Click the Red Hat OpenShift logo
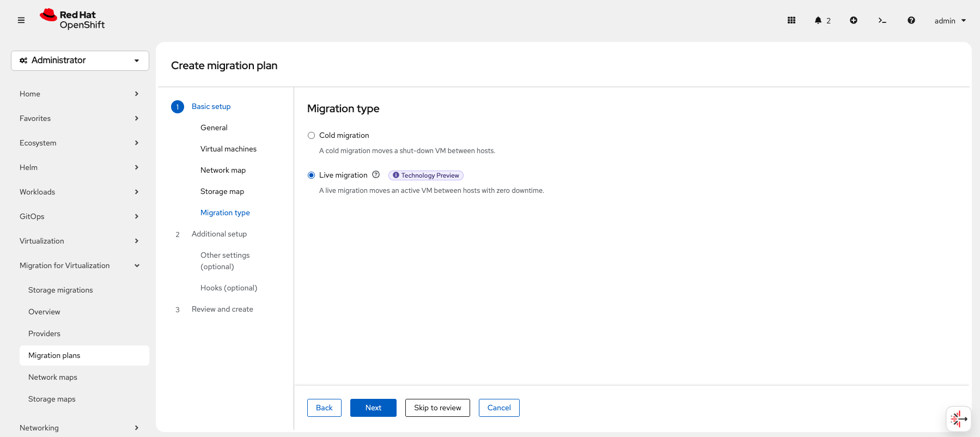Image resolution: width=980 pixels, height=437 pixels. click(x=72, y=20)
